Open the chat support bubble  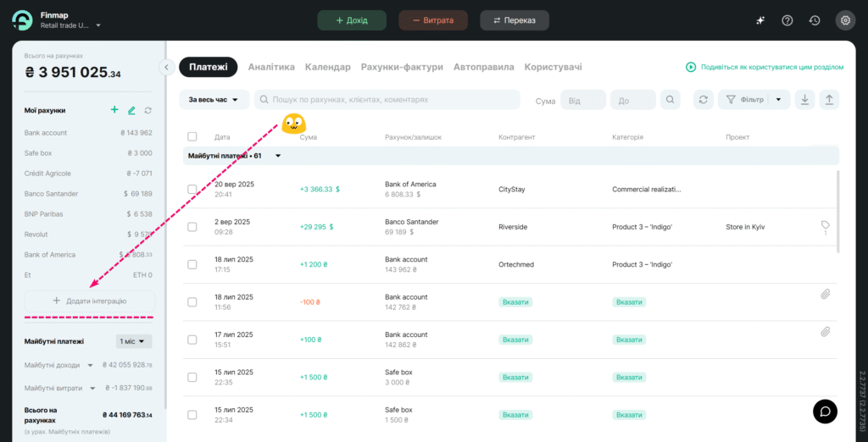tap(826, 410)
